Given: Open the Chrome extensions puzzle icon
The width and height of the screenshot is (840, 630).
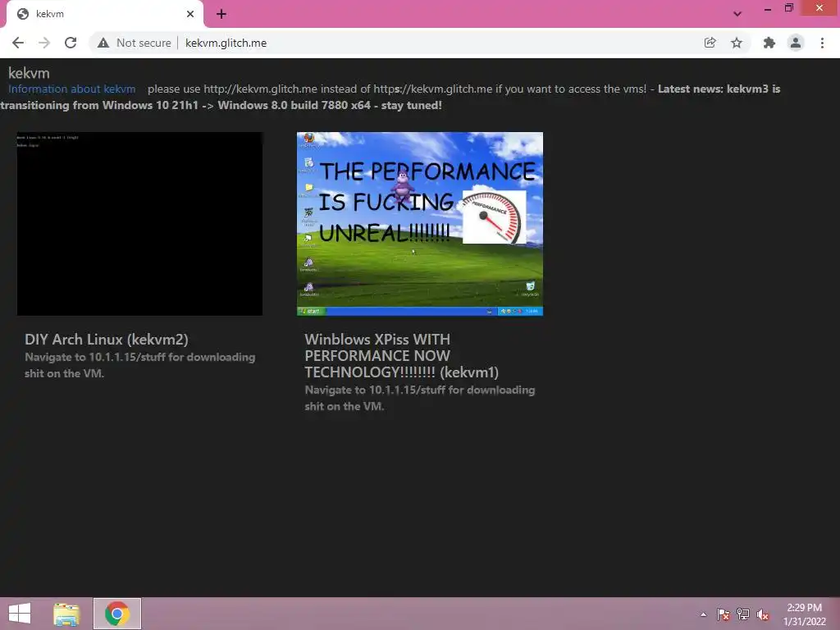Looking at the screenshot, I should pos(769,43).
